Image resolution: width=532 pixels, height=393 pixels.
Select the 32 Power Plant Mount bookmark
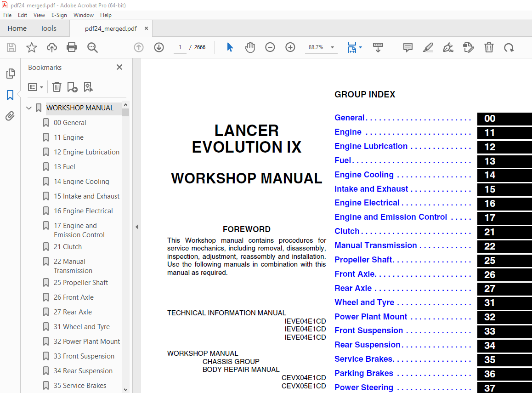tap(86, 342)
